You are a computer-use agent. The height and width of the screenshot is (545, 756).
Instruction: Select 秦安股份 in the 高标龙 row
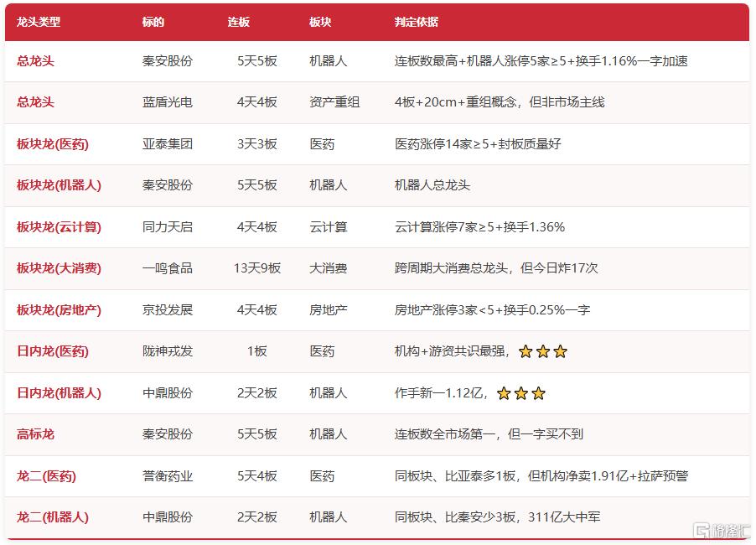click(x=168, y=434)
